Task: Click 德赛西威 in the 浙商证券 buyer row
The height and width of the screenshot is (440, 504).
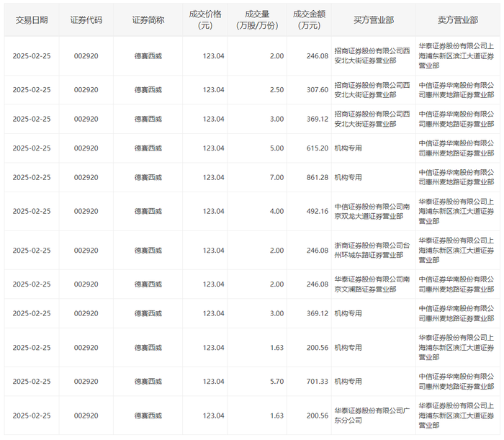Action: tap(148, 251)
